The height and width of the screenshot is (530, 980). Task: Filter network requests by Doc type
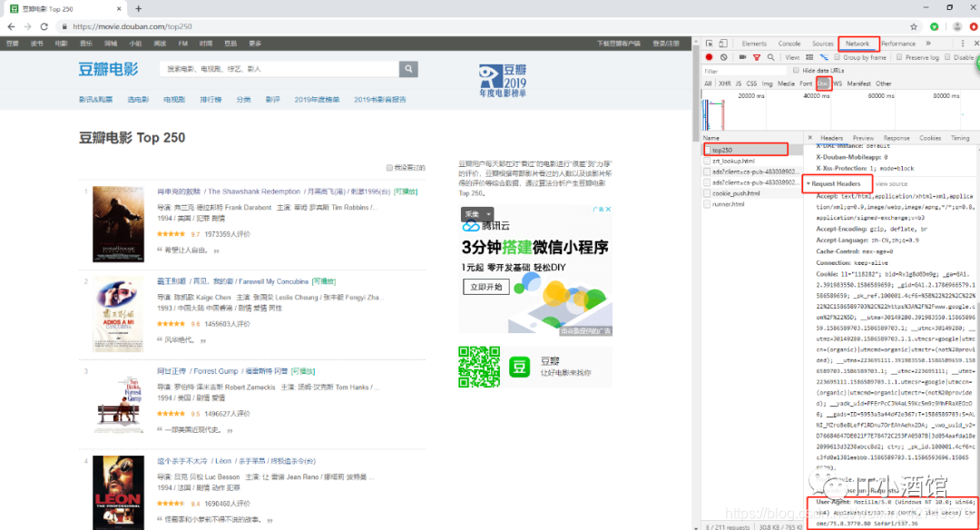coord(823,83)
